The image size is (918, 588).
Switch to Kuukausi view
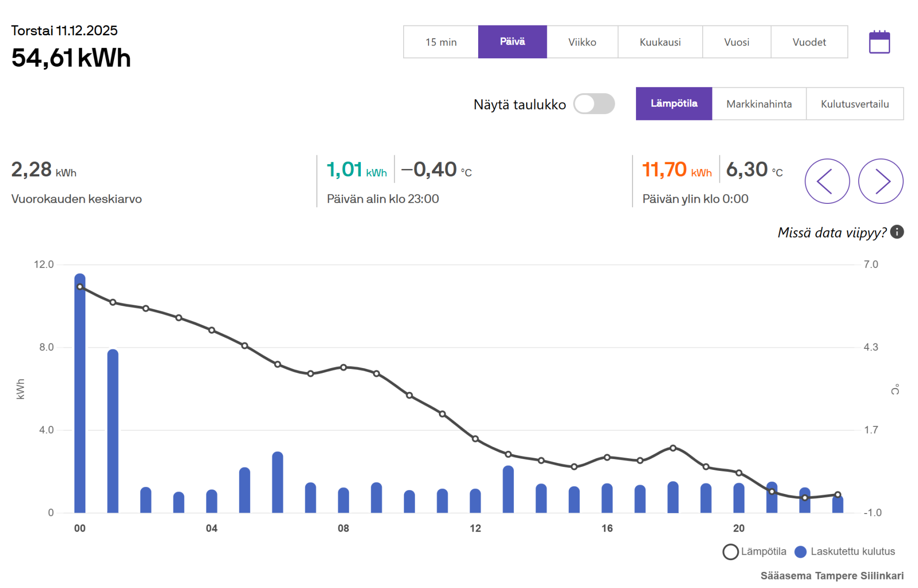(660, 42)
